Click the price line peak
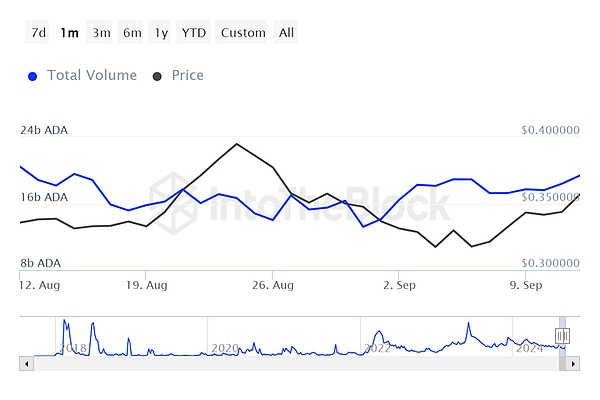The width and height of the screenshot is (600, 400). click(237, 144)
